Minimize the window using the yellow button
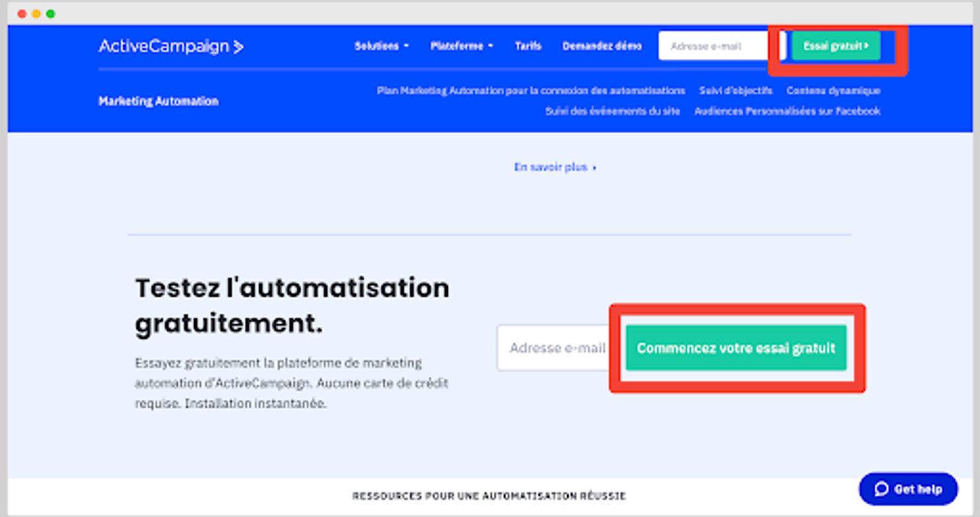The height and width of the screenshot is (517, 980). coord(36,13)
